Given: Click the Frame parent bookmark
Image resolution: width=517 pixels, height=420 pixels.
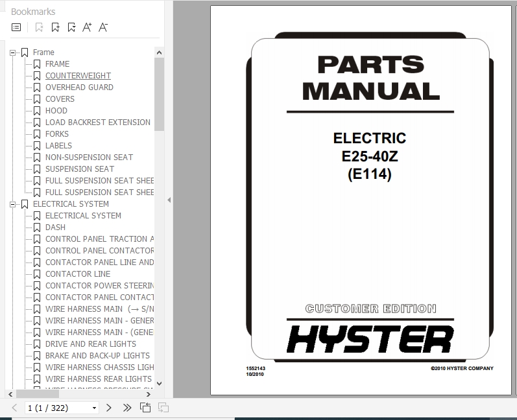Looking at the screenshot, I should [43, 52].
